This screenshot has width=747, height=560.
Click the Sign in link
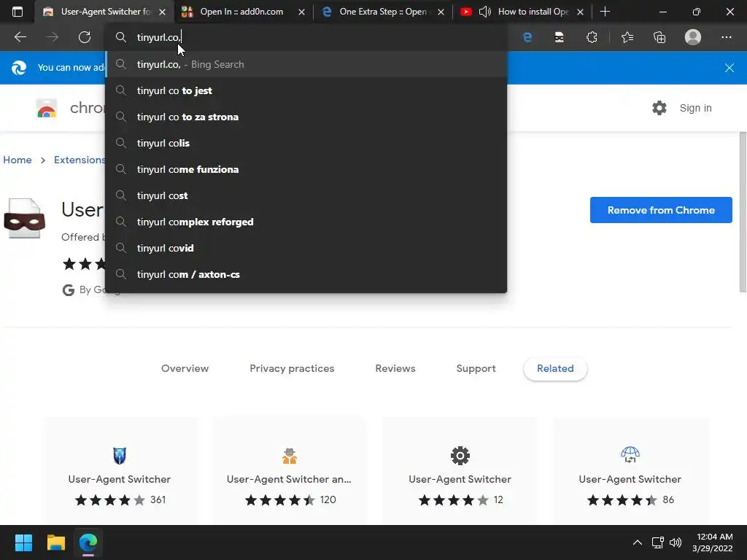click(695, 108)
